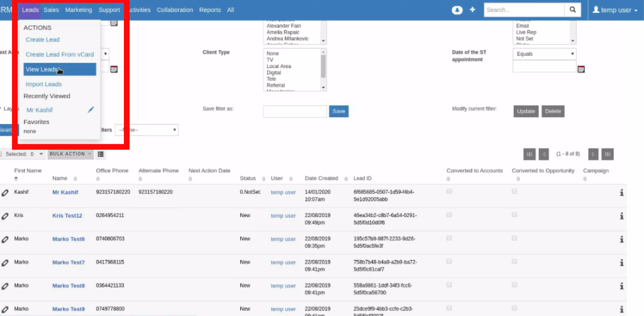Open calendar picker for ST appointment date
644x316 pixels.
coord(580,69)
